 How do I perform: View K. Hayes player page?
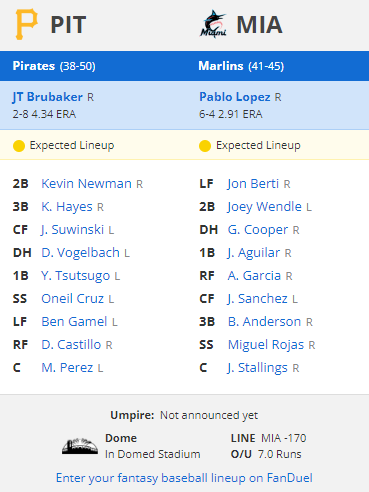[x=67, y=207]
